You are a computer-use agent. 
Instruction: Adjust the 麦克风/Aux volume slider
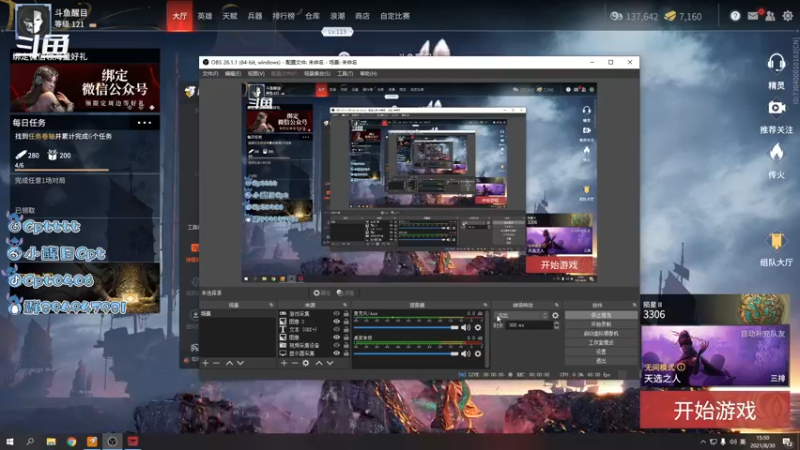(x=407, y=328)
